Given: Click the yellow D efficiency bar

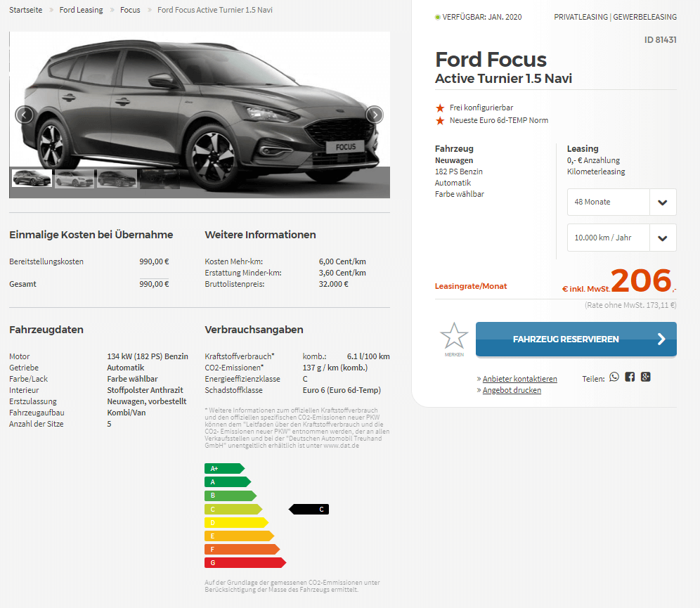Looking at the screenshot, I should pyautogui.click(x=236, y=523).
